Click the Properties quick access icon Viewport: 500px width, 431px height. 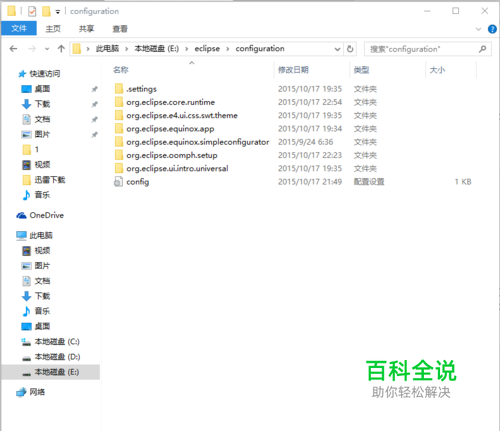click(x=32, y=12)
